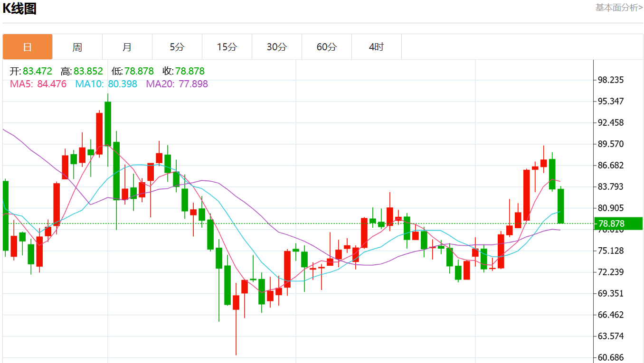Click the last green candlestick on the right

(561, 206)
